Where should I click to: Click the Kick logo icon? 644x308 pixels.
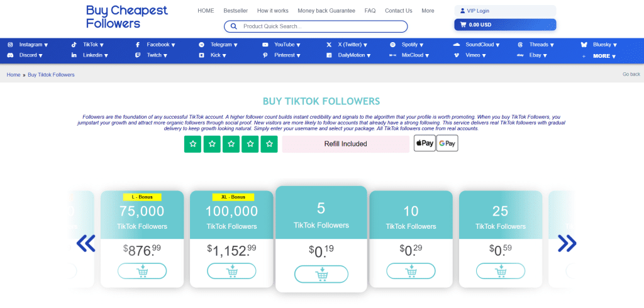tap(202, 55)
